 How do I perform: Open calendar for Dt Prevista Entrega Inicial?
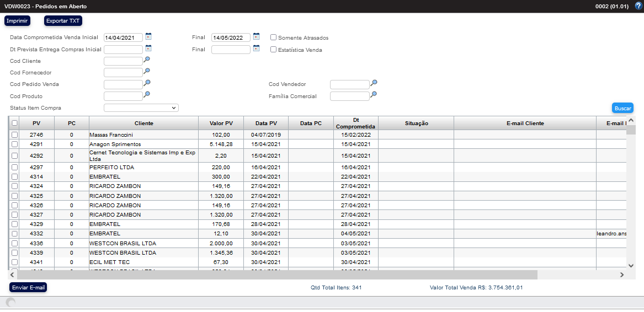tap(148, 49)
